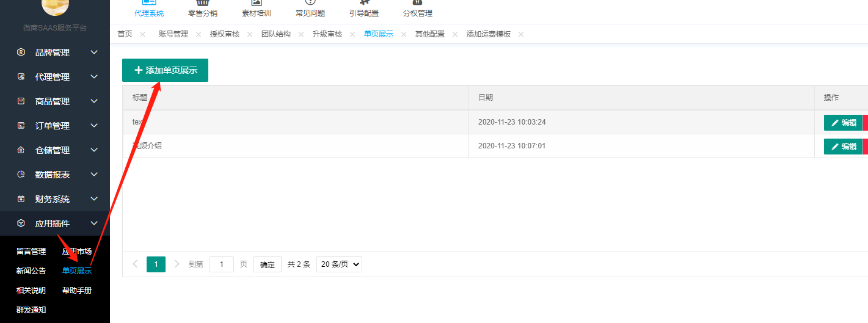Open the 20 条/页 page size dropdown
The image size is (868, 323).
[340, 264]
